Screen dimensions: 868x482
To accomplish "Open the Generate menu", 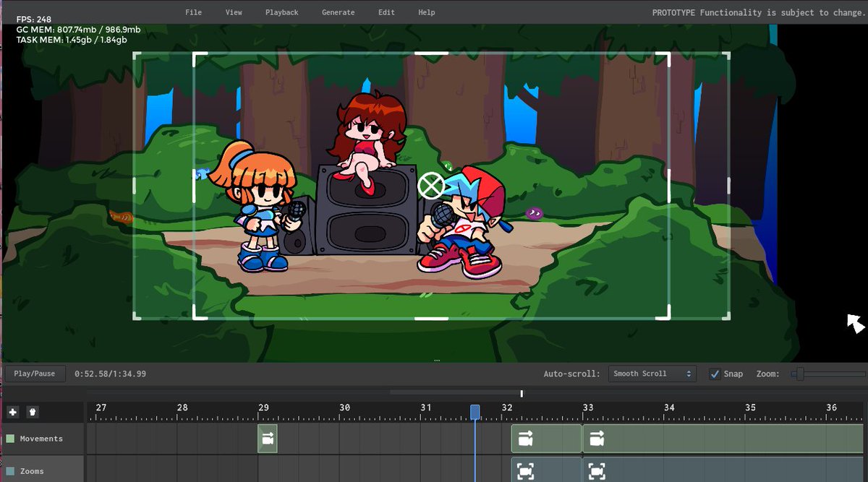I will pyautogui.click(x=338, y=12).
